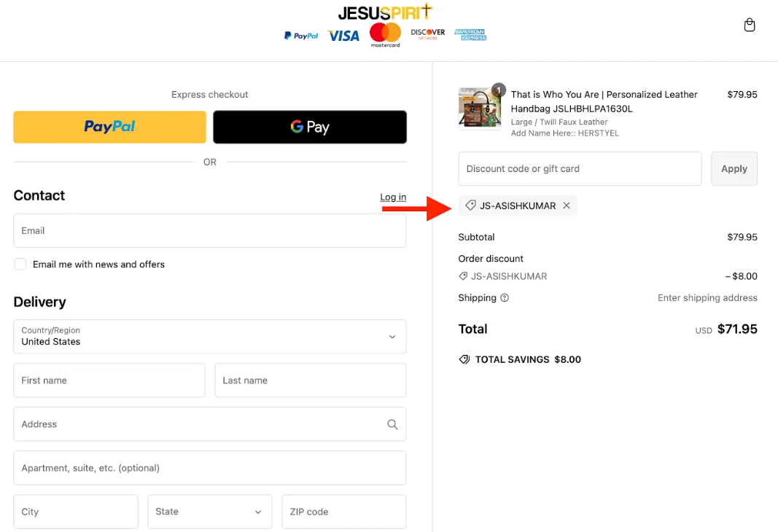
Task: Click the Discount code or gift card field
Action: click(x=580, y=169)
